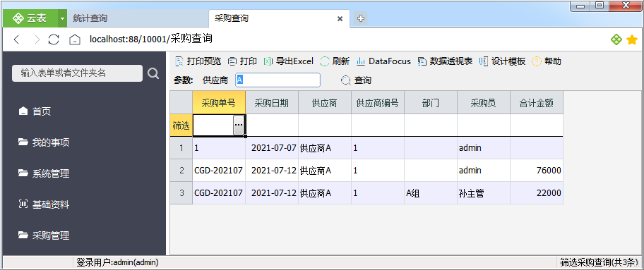
Task: Click 刷新 to refresh data
Action: coord(335,61)
